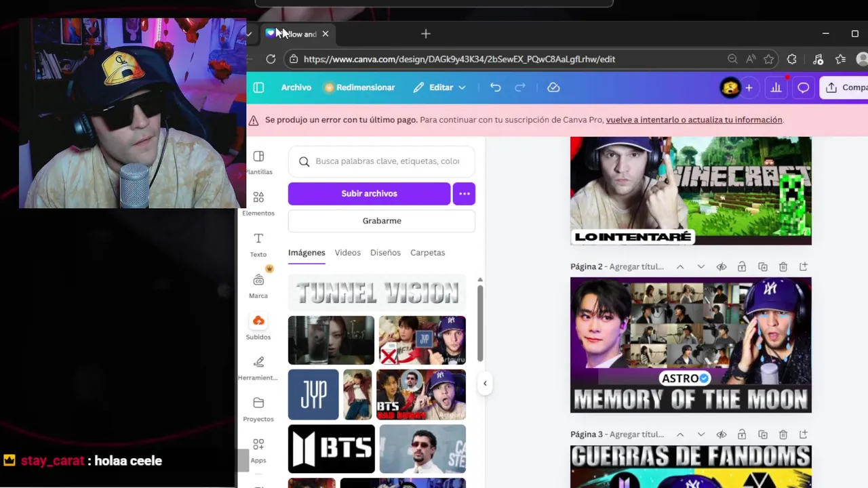Select the Memory of the Moon page design

[x=690, y=345]
